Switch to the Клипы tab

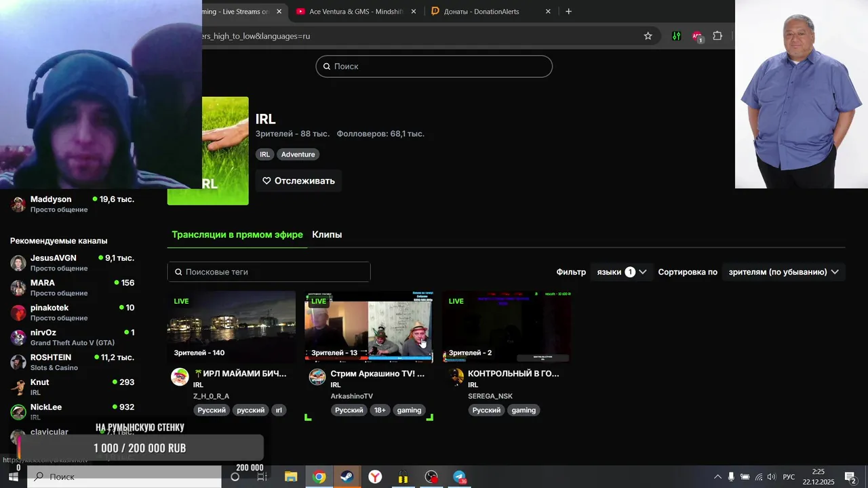[327, 235]
